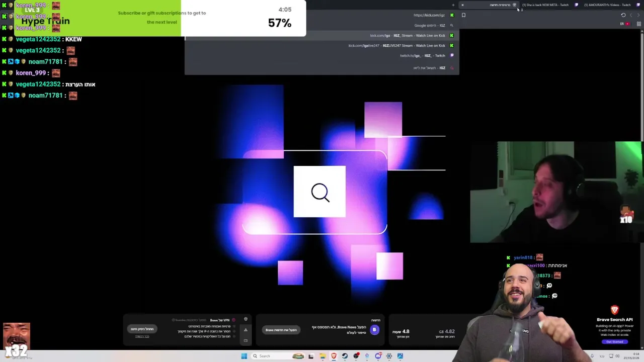Open the Settings gear taskbar icon
This screenshot has height=362, width=644.
coord(389,356)
